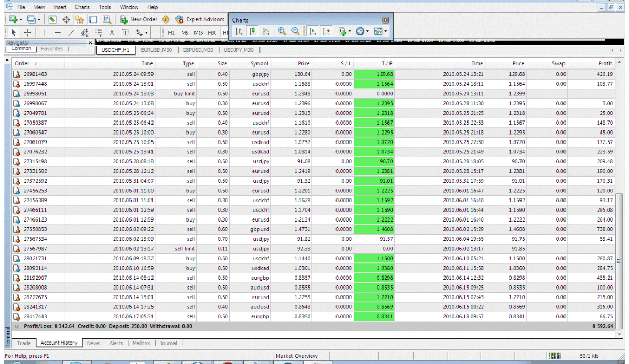
Task: Zoom out on the chart
Action: [x=296, y=31]
